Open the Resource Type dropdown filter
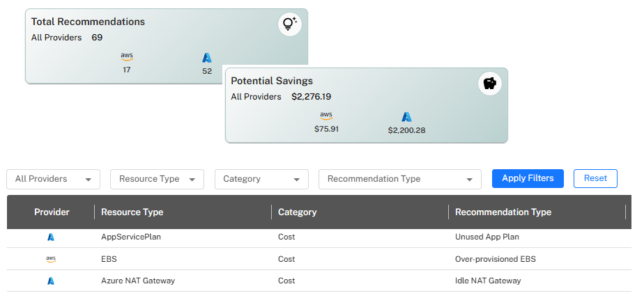The image size is (644, 298). pyautogui.click(x=157, y=179)
